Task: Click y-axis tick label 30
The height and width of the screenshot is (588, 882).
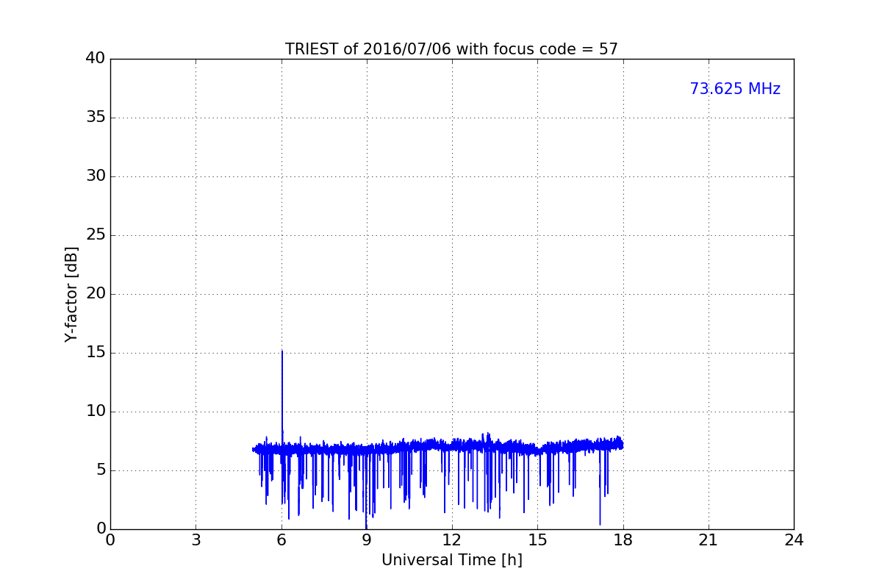Action: click(x=96, y=176)
